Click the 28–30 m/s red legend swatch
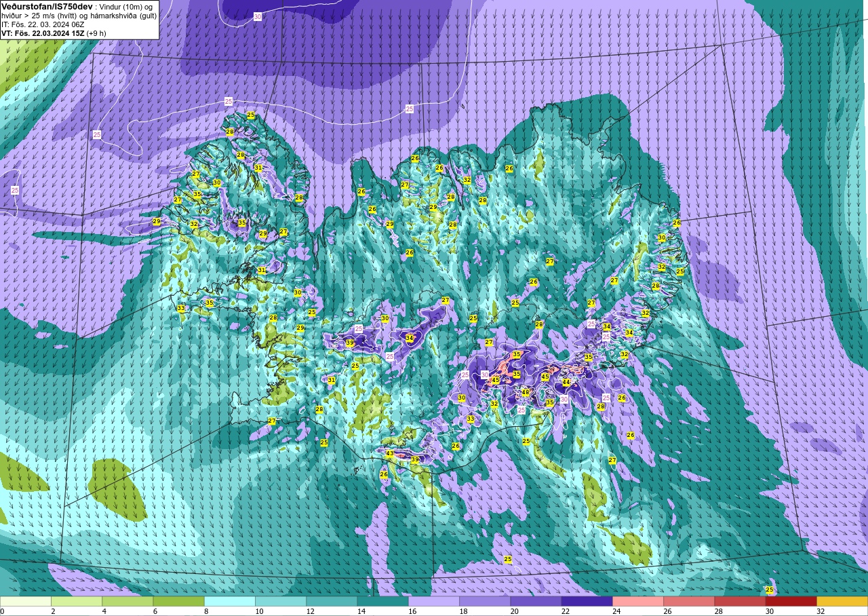The width and height of the screenshot is (868, 616). tap(740, 601)
